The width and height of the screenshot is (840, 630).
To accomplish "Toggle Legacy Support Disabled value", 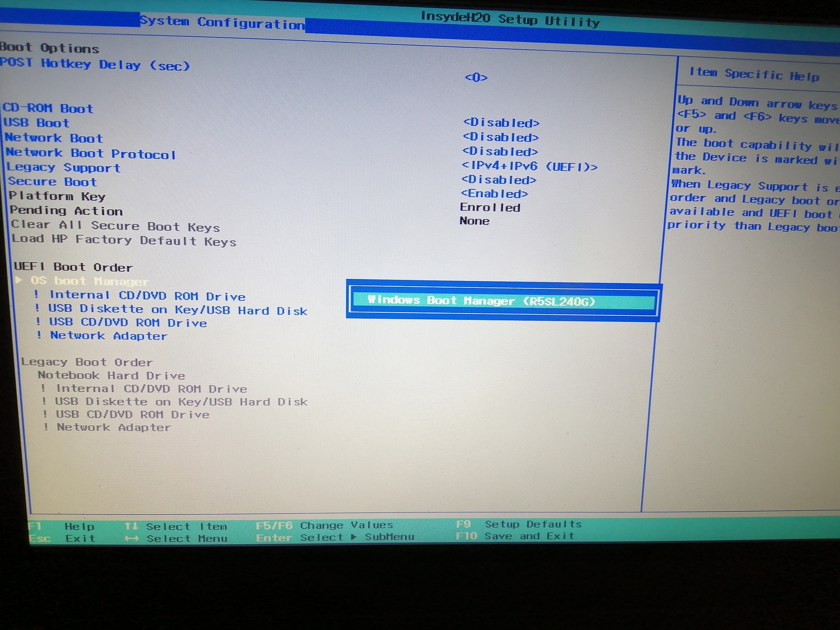I will 498,180.
